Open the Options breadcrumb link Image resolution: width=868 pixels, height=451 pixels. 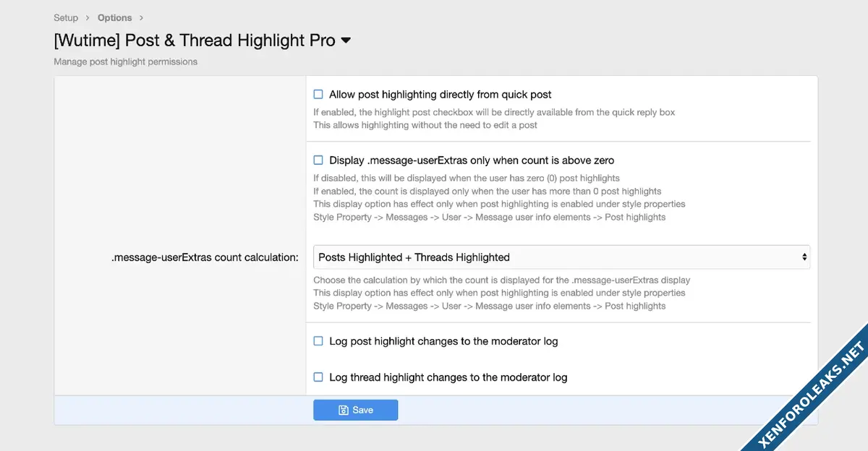114,17
